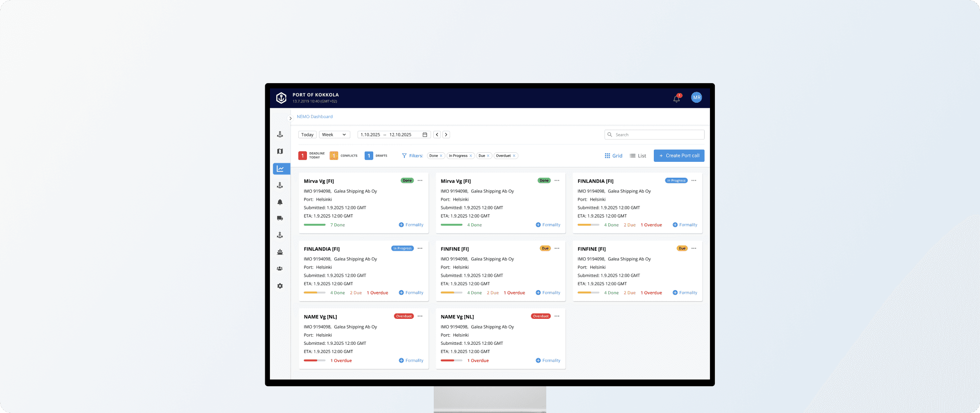This screenshot has height=413, width=980.
Task: Click the date range field 1.10.2025 – 12.10.2025
Action: point(394,135)
